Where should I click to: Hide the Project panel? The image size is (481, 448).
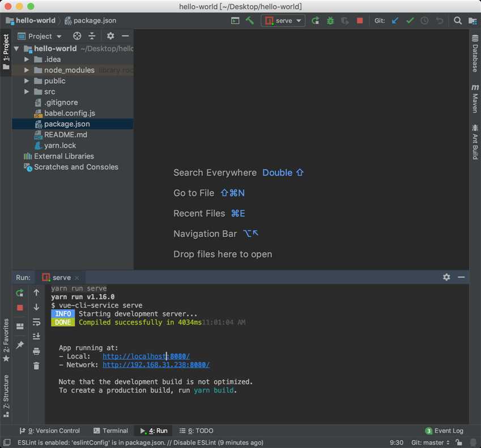(125, 36)
